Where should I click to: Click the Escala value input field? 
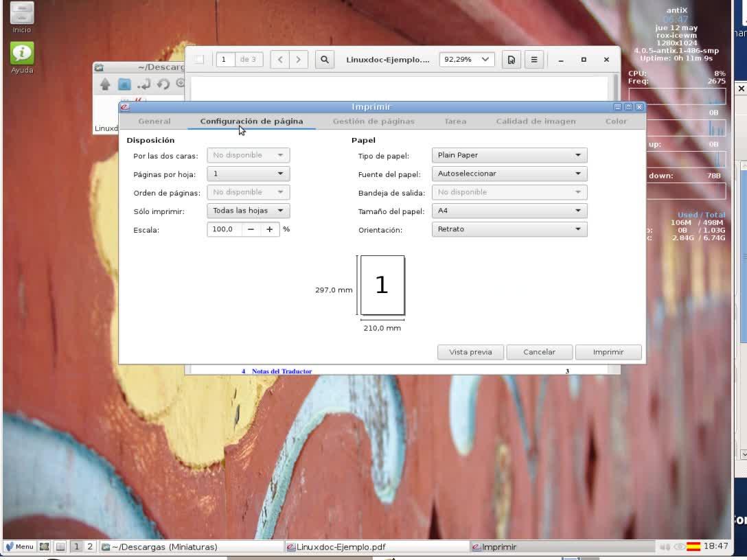click(x=224, y=229)
